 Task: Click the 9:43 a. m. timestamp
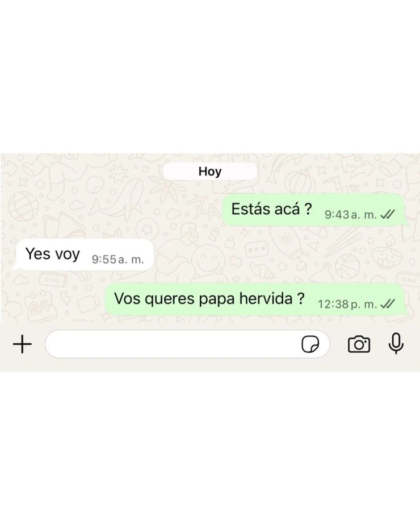point(351,215)
